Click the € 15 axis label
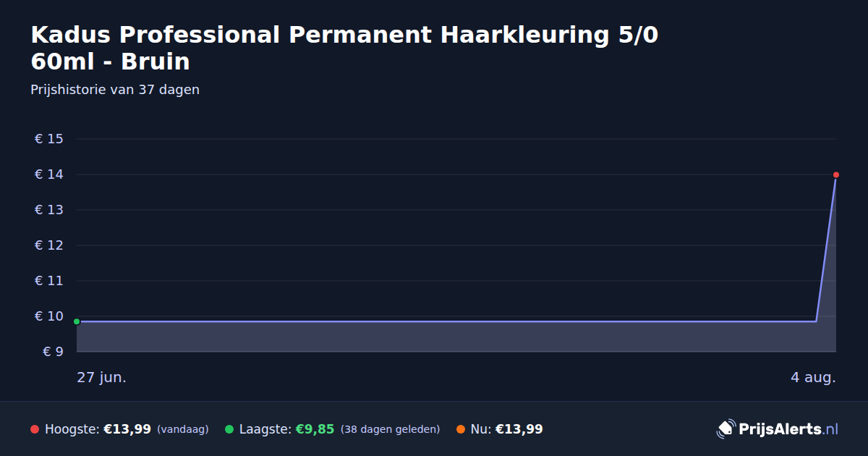 [x=49, y=139]
